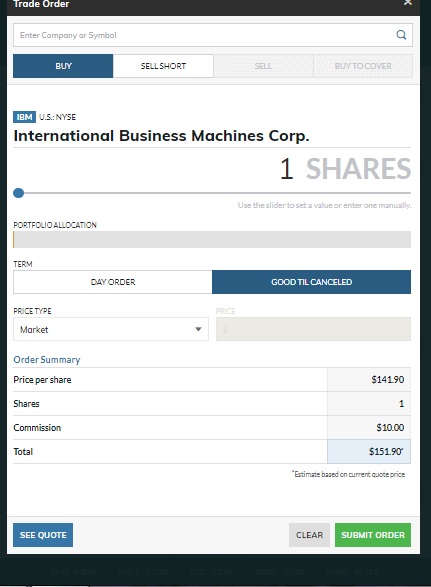Click the BUY TO COVER tab
The height and width of the screenshot is (587, 431).
(363, 66)
